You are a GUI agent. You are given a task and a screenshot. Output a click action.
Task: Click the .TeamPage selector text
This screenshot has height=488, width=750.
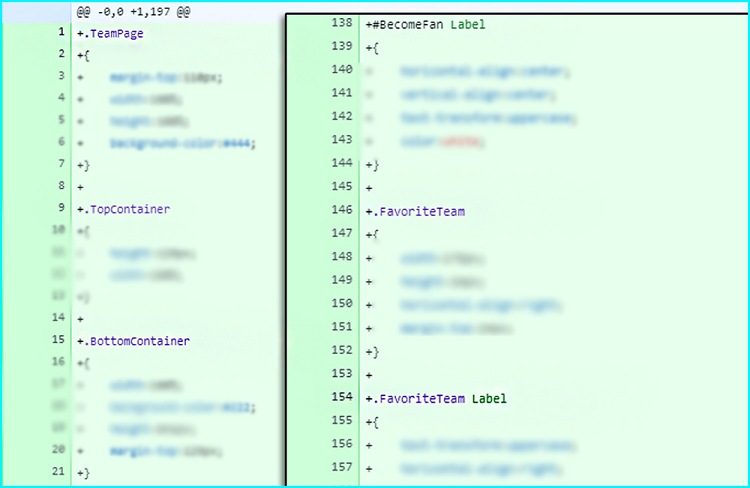pyautogui.click(x=110, y=33)
